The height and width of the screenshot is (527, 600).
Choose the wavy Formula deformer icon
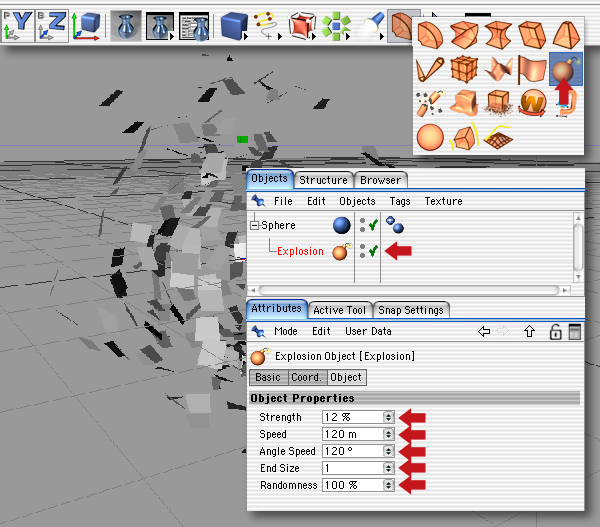click(x=498, y=69)
